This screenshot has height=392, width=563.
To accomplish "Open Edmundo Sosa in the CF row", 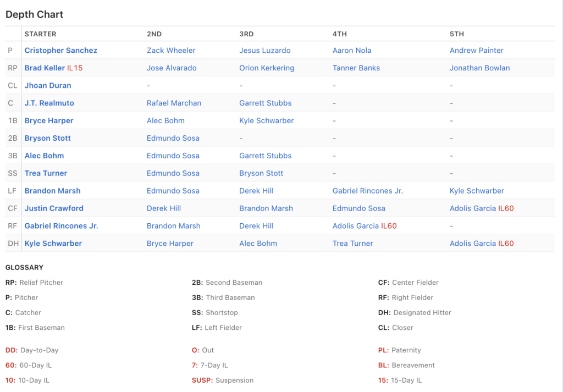I will pyautogui.click(x=358, y=208).
